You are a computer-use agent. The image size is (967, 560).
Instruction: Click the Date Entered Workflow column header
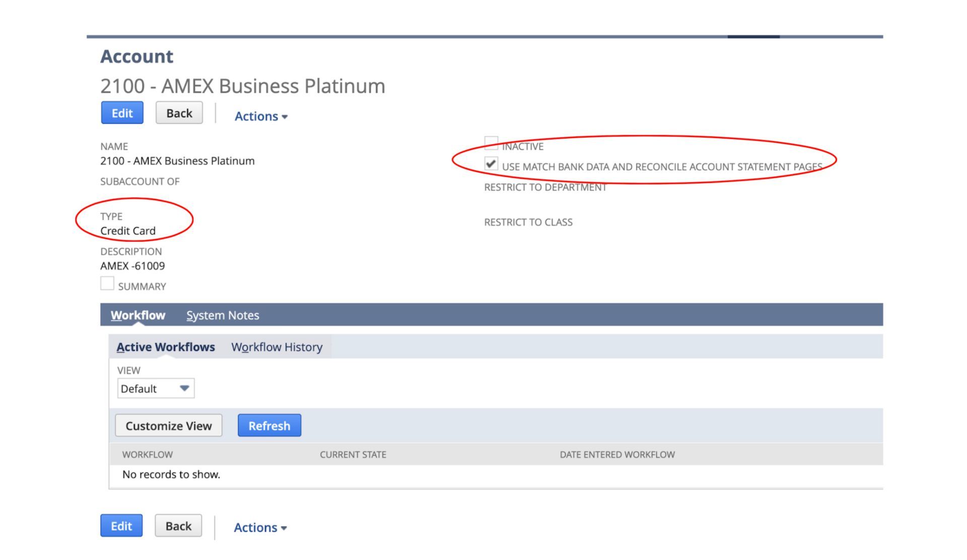pyautogui.click(x=617, y=454)
